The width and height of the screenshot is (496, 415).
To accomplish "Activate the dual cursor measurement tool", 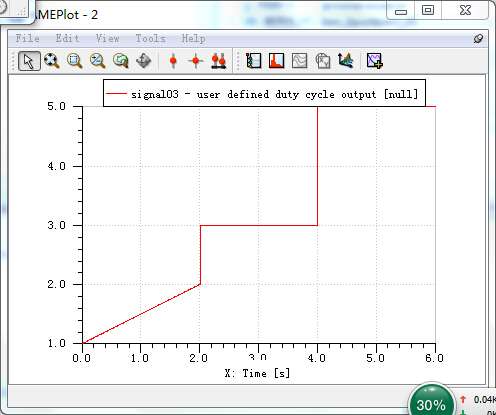I will click(219, 61).
